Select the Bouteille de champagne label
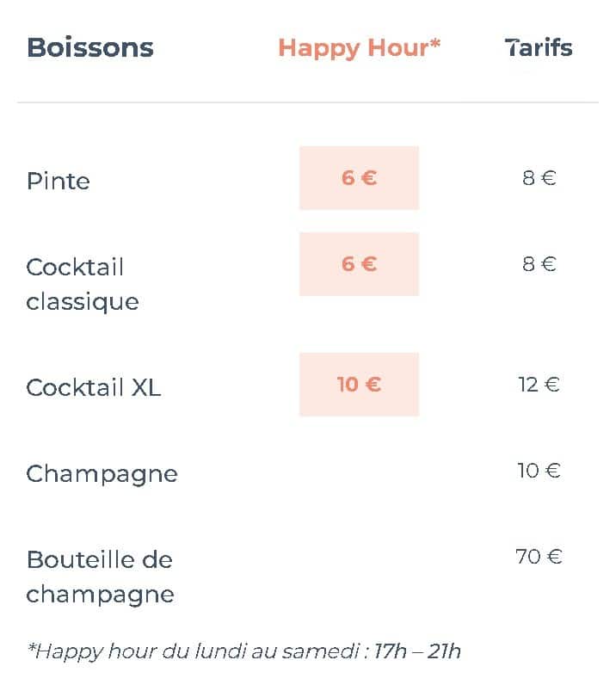The width and height of the screenshot is (616, 697). [100, 577]
